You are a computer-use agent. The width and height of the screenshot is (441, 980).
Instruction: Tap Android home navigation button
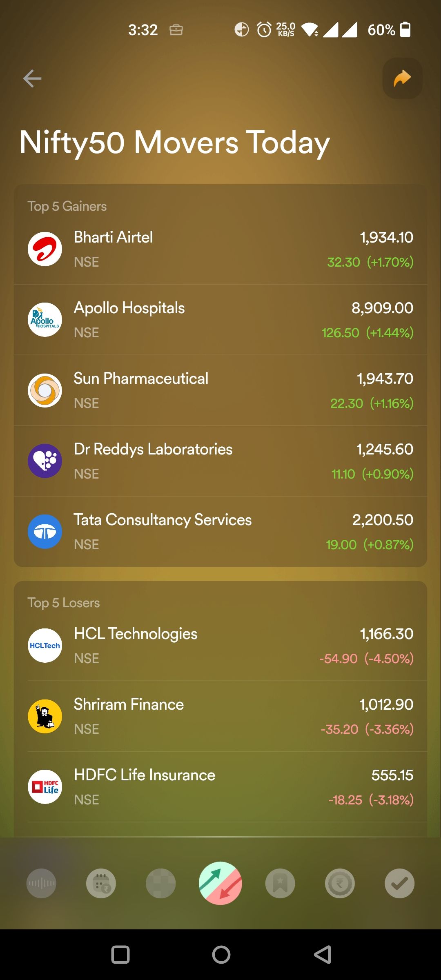click(x=221, y=955)
